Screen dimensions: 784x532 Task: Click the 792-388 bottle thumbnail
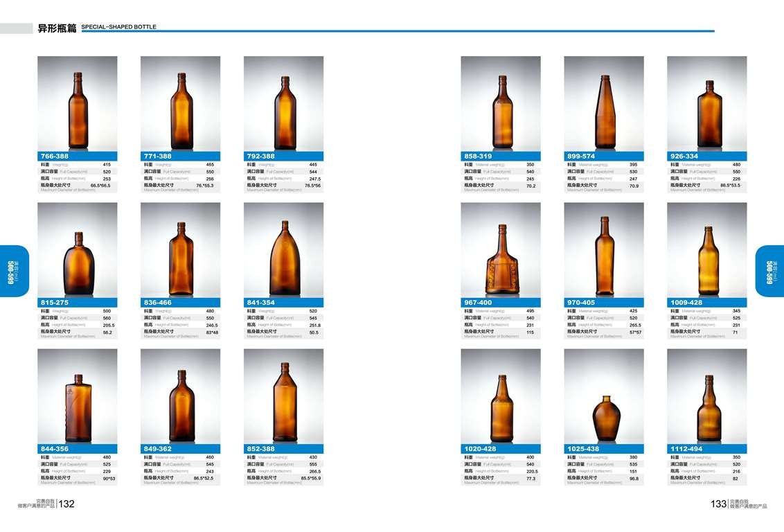(283, 103)
